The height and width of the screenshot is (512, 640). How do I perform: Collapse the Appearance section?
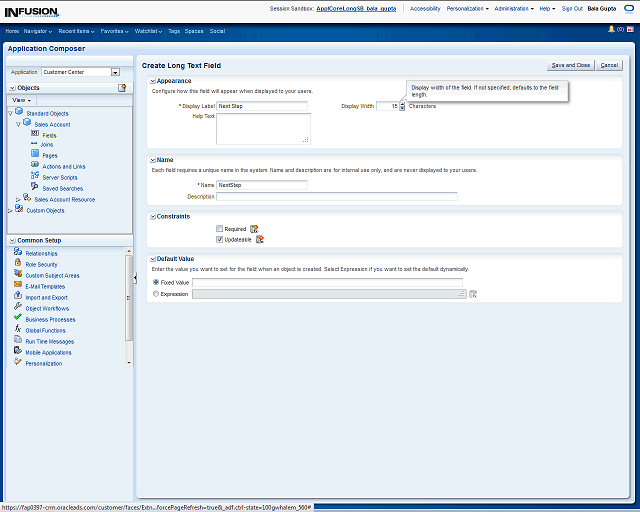(152, 80)
